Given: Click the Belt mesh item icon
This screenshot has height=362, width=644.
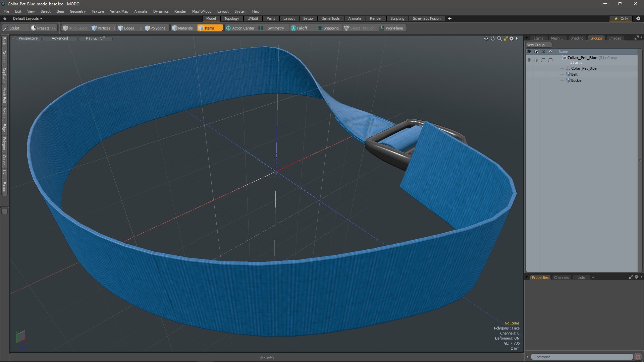Looking at the screenshot, I should [x=568, y=74].
